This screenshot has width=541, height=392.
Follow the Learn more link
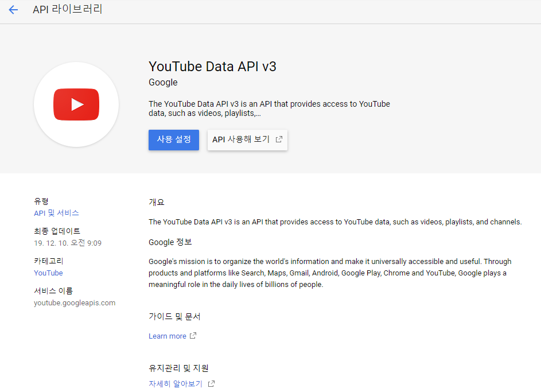click(168, 336)
